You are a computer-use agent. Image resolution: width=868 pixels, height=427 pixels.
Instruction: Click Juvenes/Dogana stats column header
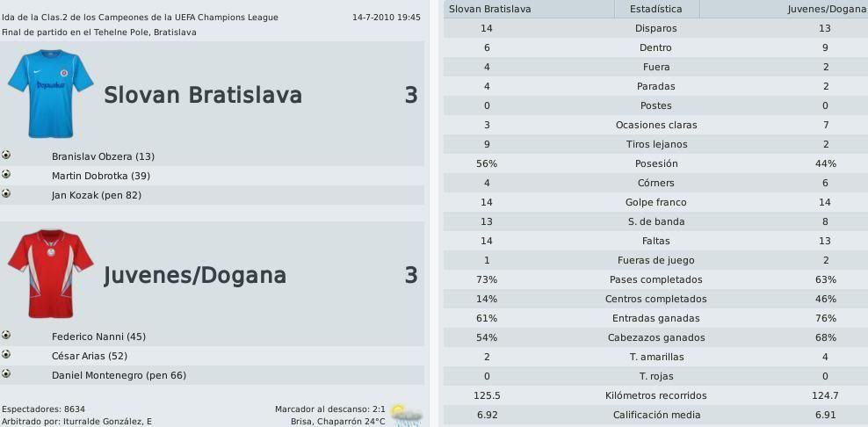point(827,9)
